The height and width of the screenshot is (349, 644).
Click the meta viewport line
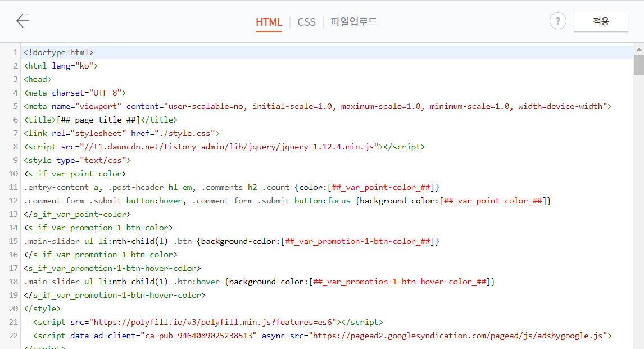(318, 106)
